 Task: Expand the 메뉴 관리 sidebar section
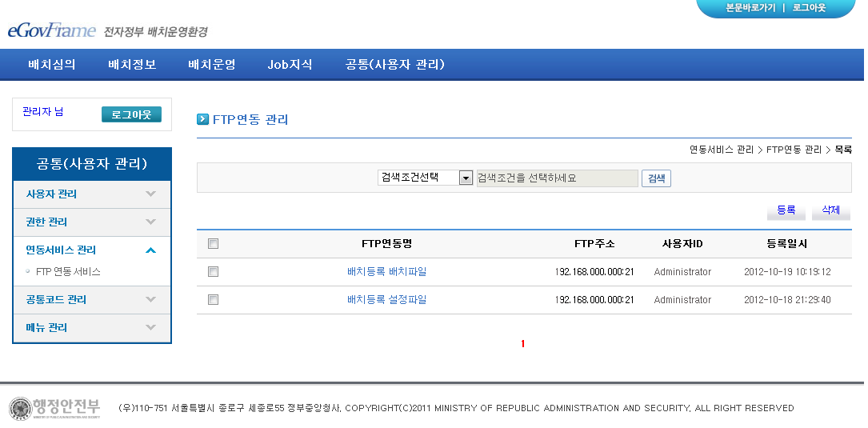pyautogui.click(x=91, y=328)
